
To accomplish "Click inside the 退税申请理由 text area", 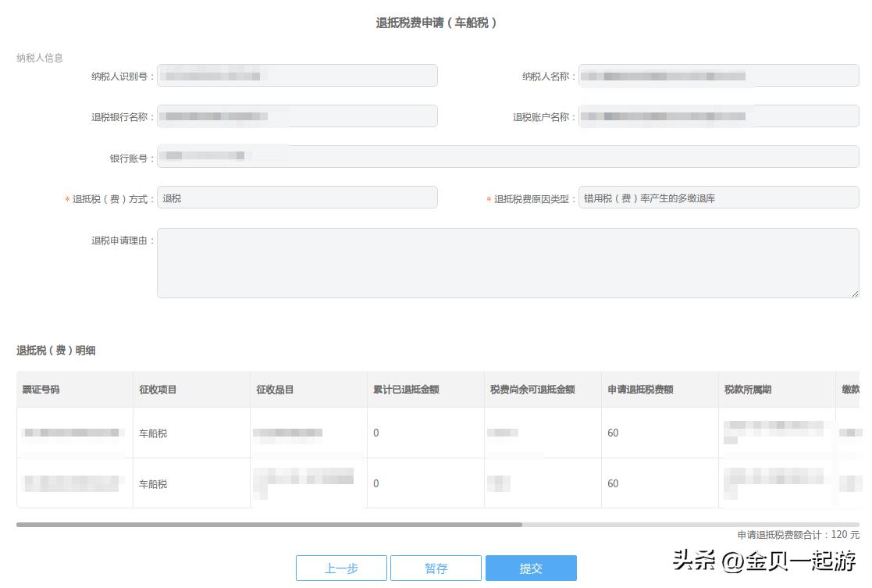I will pos(507,264).
